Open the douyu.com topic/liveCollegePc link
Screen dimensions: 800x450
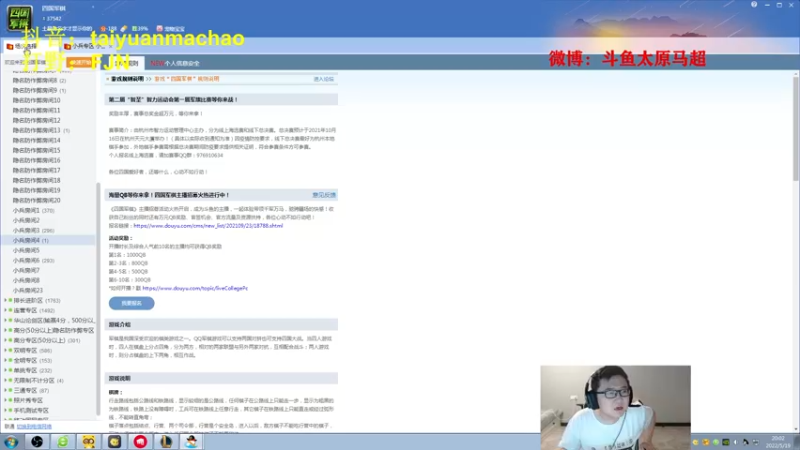[195, 288]
